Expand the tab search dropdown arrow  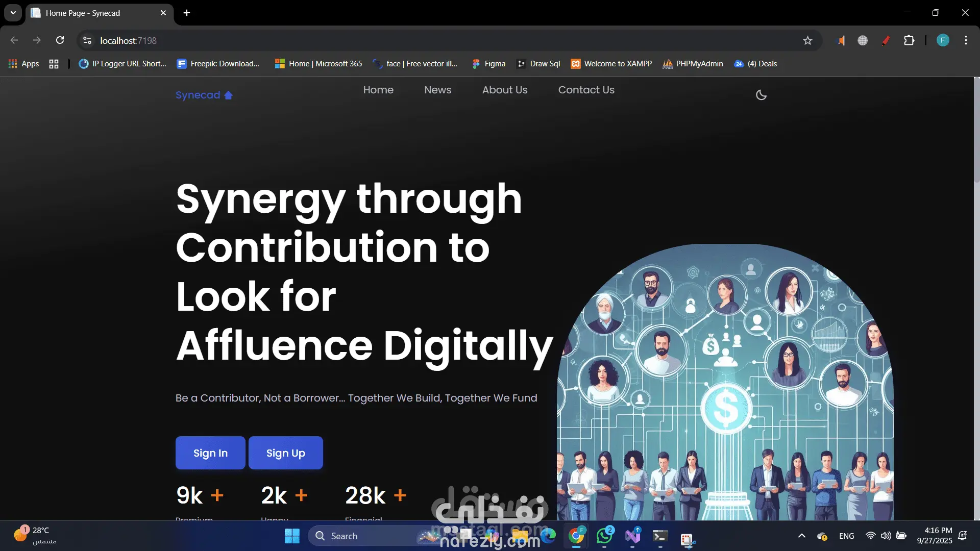[13, 13]
